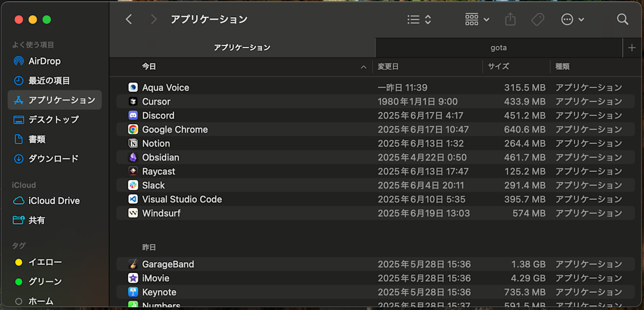This screenshot has height=310, width=644.
Task: Sort by サイズ column header
Action: (499, 67)
